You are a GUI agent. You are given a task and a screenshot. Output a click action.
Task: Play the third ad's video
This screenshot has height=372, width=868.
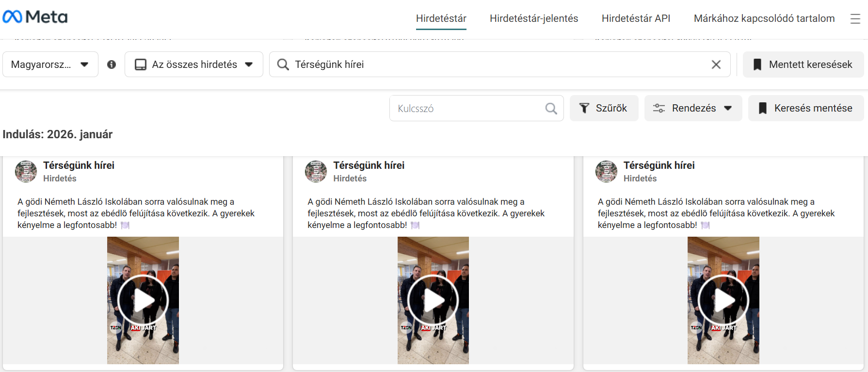click(x=723, y=300)
